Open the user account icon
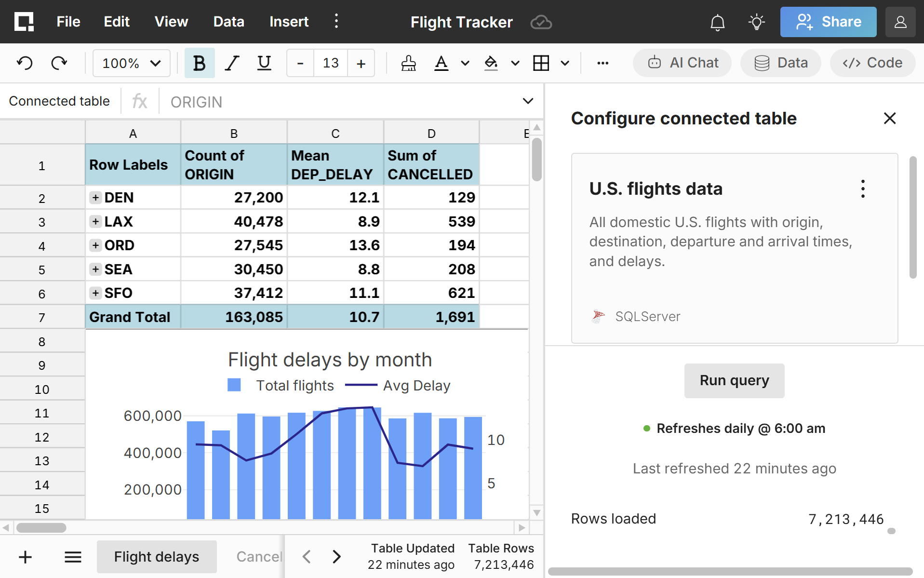Screen dimensions: 924x578 [x=900, y=22]
